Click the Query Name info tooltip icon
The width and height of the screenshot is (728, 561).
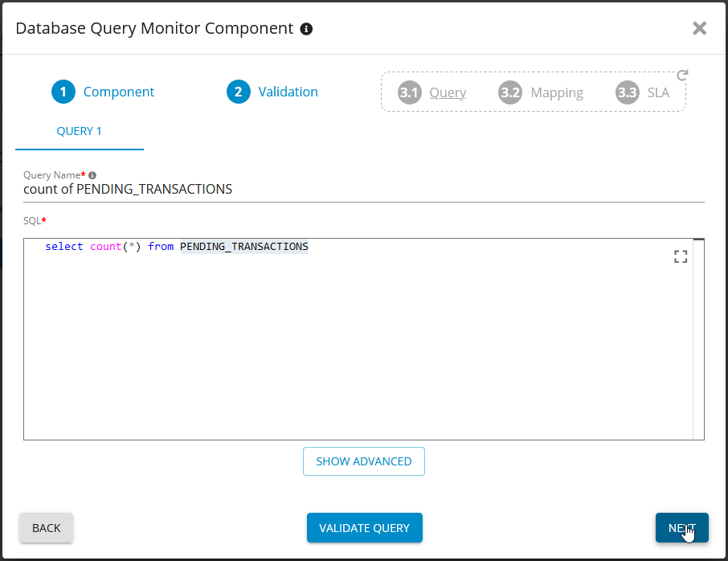pyautogui.click(x=92, y=175)
